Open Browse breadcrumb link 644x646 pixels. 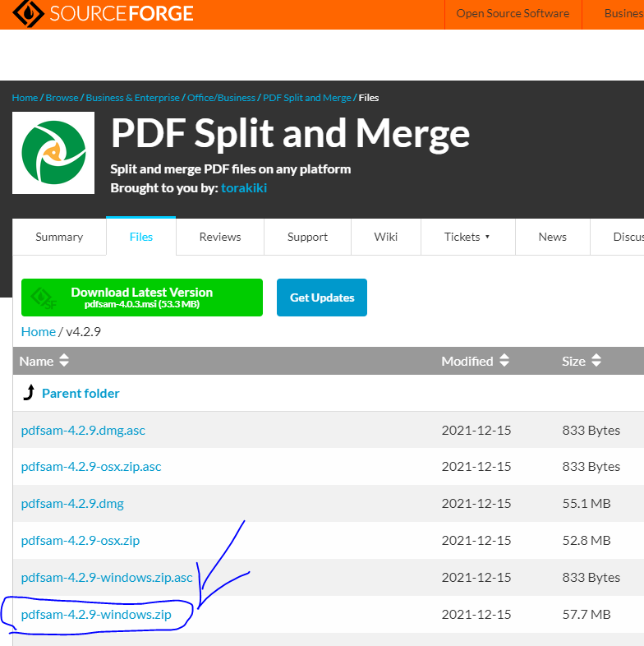point(62,98)
